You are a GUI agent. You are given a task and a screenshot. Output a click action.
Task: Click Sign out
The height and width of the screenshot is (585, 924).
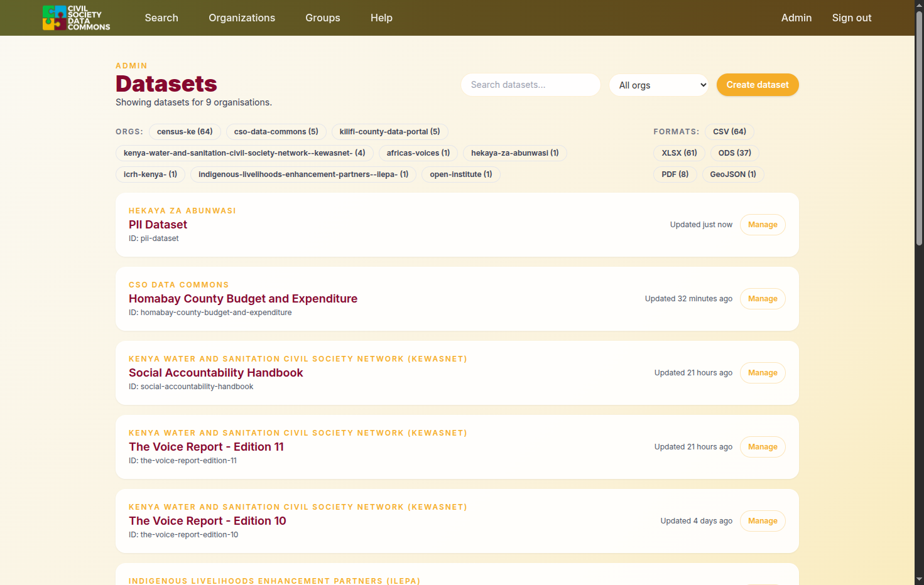(x=852, y=18)
